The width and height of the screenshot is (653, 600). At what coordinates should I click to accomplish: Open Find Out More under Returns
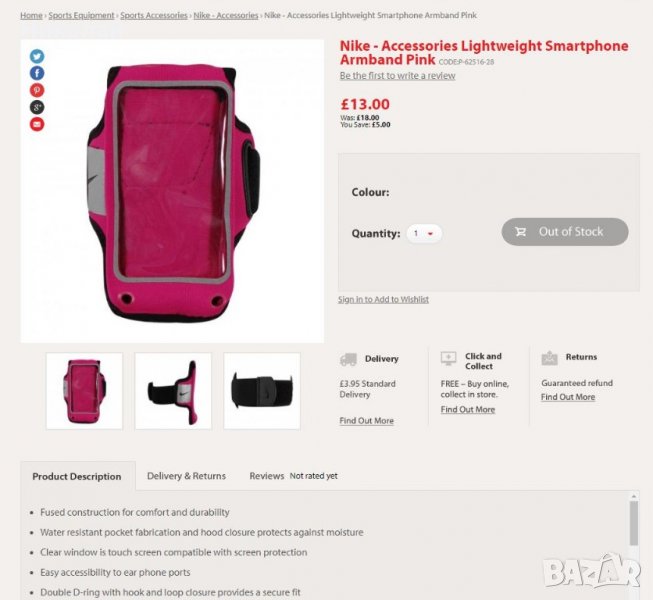568,397
